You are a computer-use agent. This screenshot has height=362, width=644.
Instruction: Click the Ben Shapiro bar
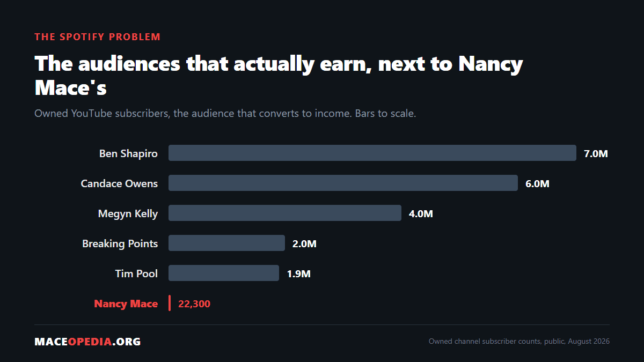pos(372,153)
